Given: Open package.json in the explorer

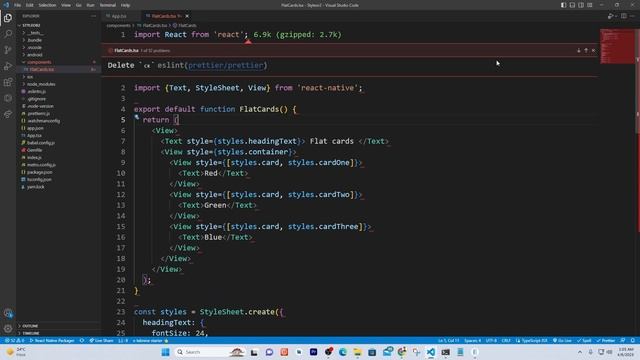Looking at the screenshot, I should (x=39, y=172).
